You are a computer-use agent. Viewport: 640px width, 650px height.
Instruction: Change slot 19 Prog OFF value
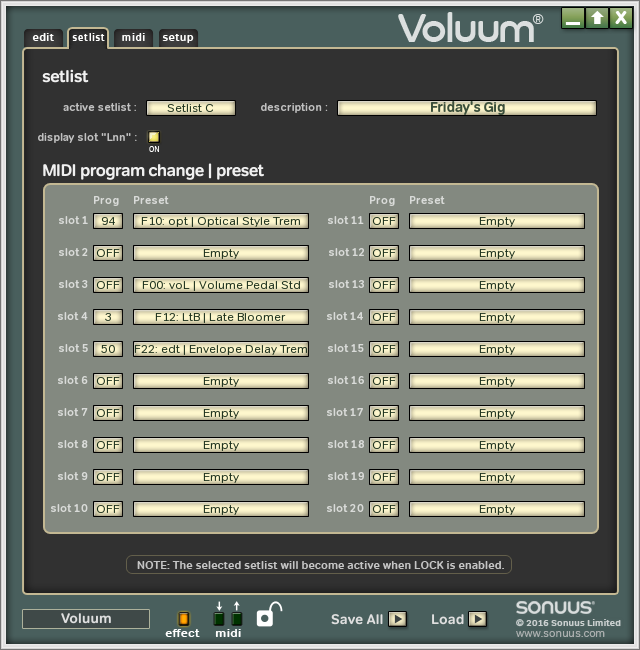coord(384,477)
